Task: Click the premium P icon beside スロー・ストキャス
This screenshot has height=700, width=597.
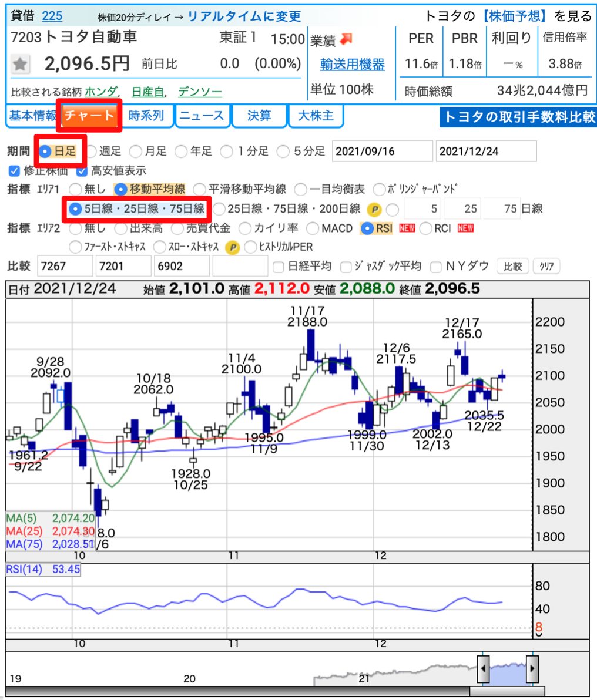Action: pos(232,247)
